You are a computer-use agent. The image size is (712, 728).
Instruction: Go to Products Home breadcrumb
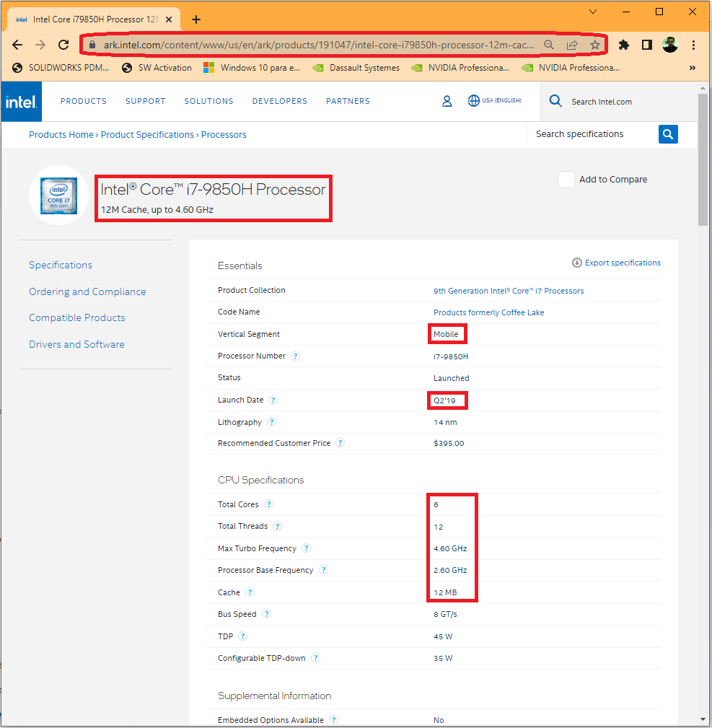pyautogui.click(x=61, y=135)
